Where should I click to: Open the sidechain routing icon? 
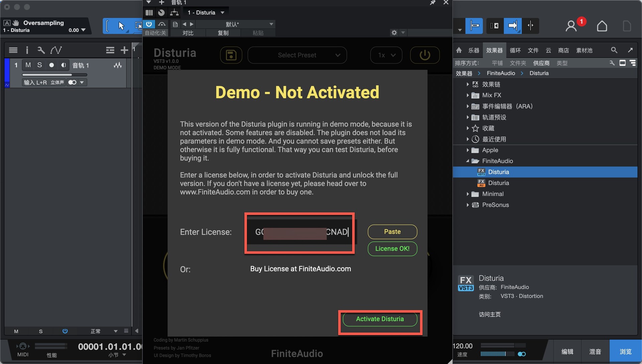[x=174, y=13]
